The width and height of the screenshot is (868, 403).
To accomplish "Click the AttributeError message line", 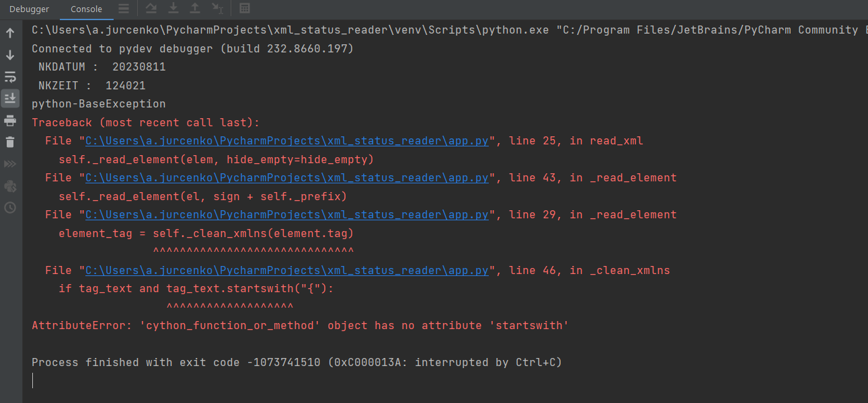I will click(300, 326).
